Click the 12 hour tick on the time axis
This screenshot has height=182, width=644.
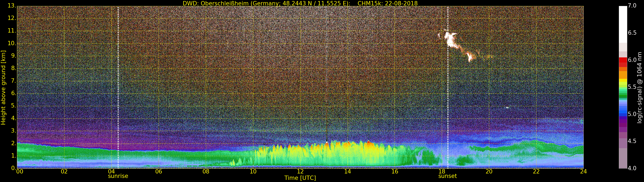[300, 172]
